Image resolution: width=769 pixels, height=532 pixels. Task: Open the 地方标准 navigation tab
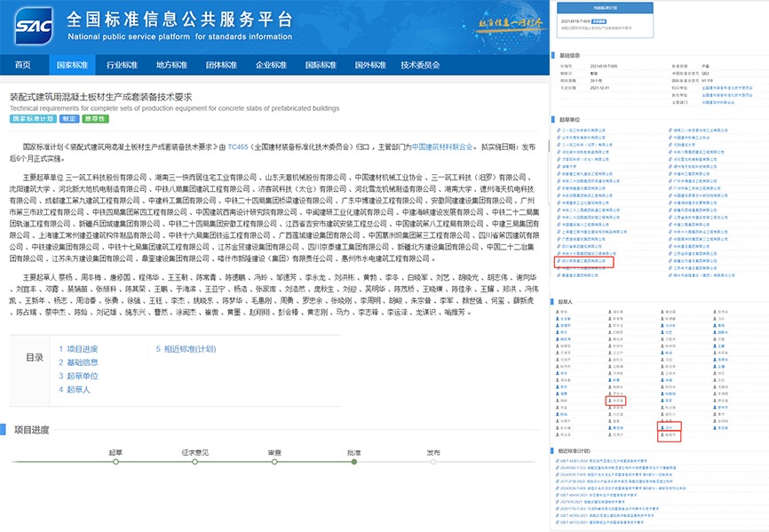click(x=171, y=65)
